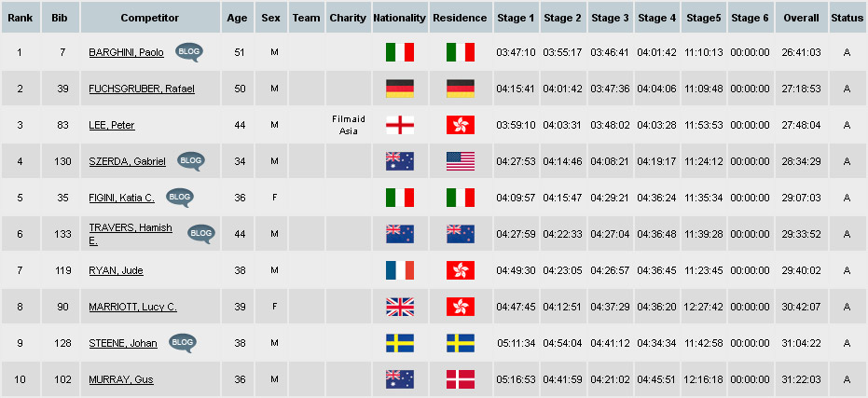Sort by the Overall column header
This screenshot has width=868, height=398.
pyautogui.click(x=801, y=18)
